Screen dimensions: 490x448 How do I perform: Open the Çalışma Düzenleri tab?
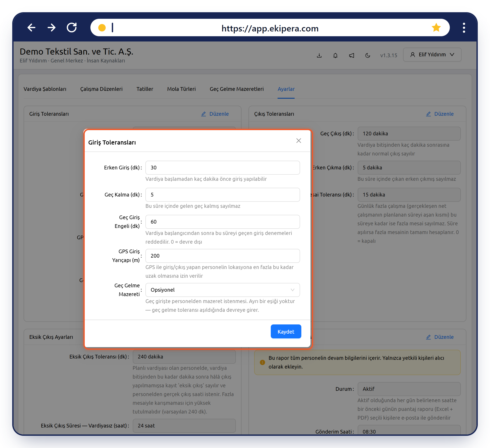click(x=101, y=89)
